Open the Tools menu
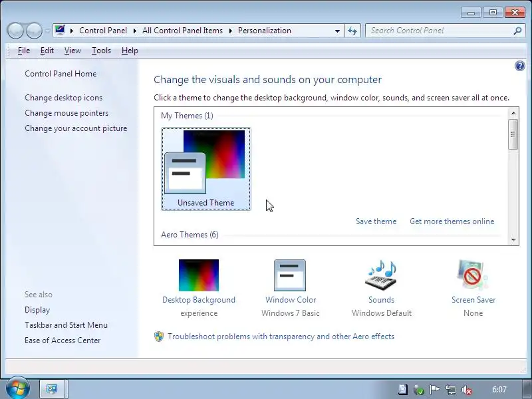This screenshot has width=532, height=399. [x=101, y=51]
